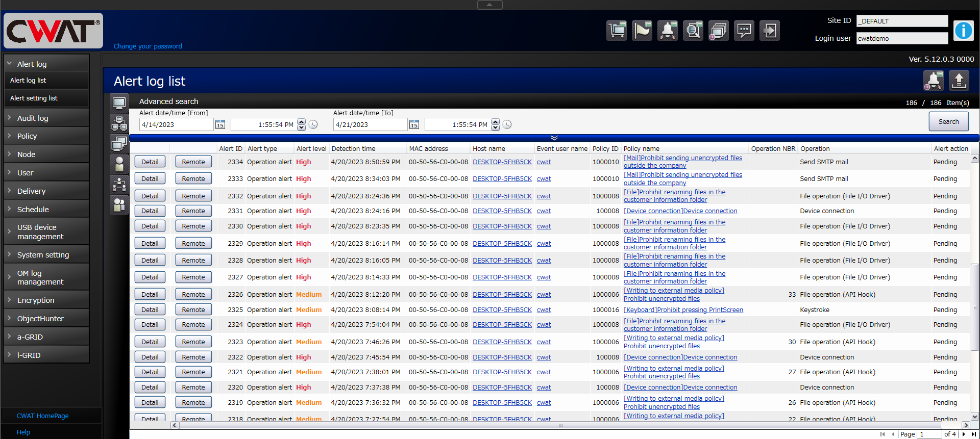Select the single monitor node filter icon
The image size is (980, 439).
point(119,104)
